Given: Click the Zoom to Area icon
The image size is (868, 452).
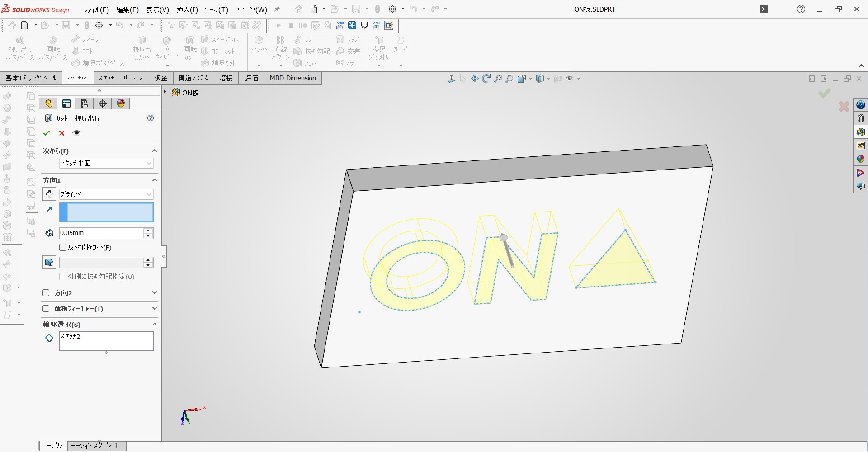Looking at the screenshot, I should click(510, 79).
